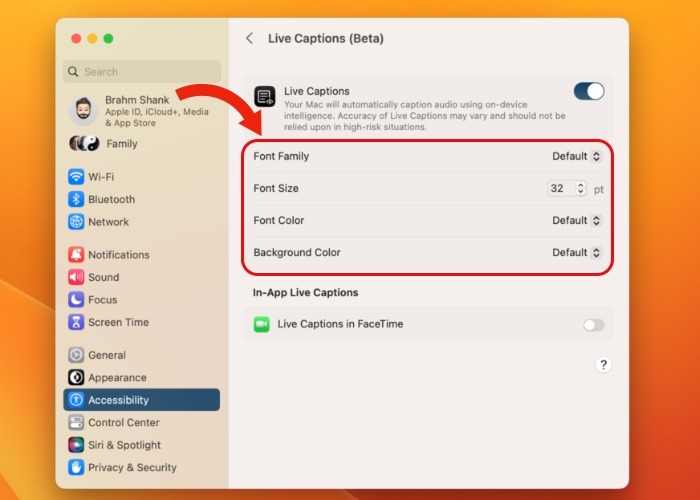
Task: Go back with the left chevron
Action: click(250, 38)
